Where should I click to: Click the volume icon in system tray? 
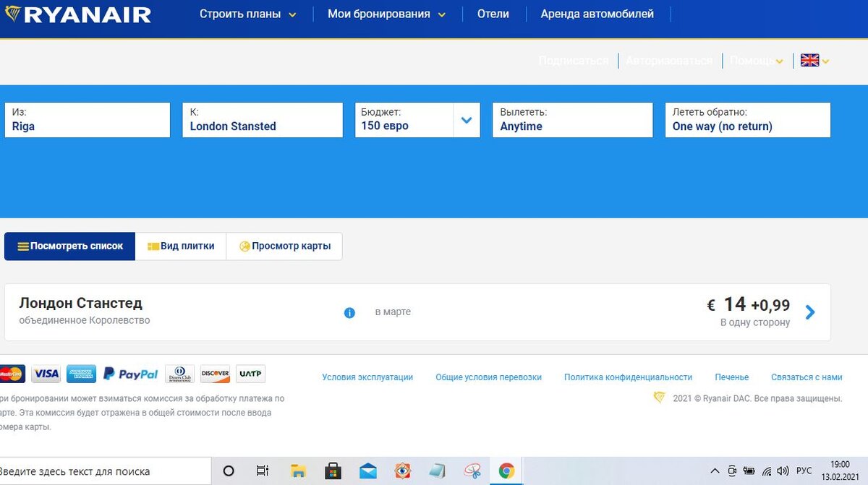(783, 471)
